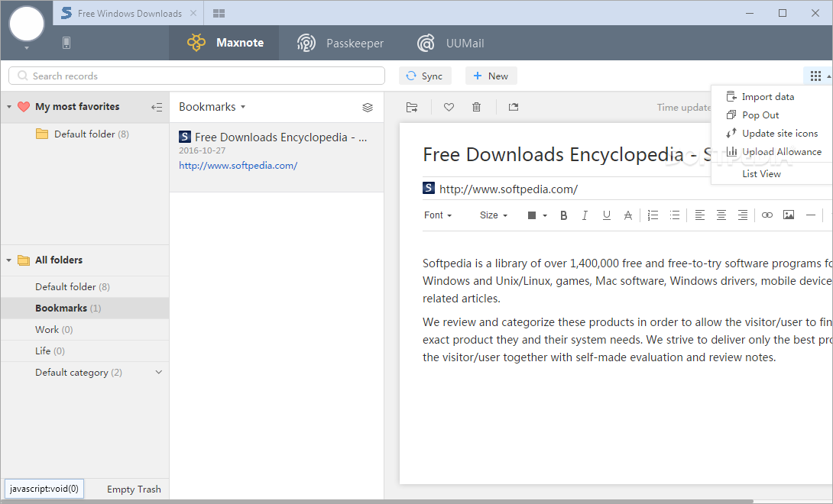This screenshot has width=833, height=504.
Task: Insert a horizontal line
Action: click(811, 215)
